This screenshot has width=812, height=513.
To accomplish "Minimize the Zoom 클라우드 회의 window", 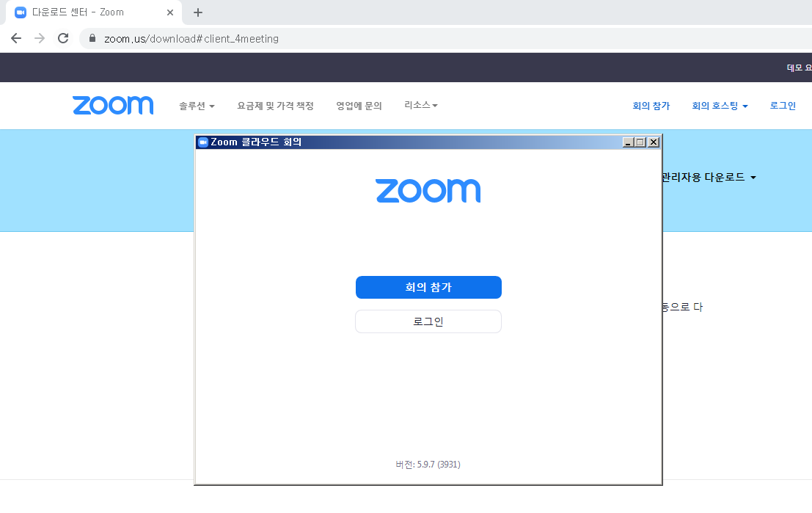I will click(x=628, y=142).
